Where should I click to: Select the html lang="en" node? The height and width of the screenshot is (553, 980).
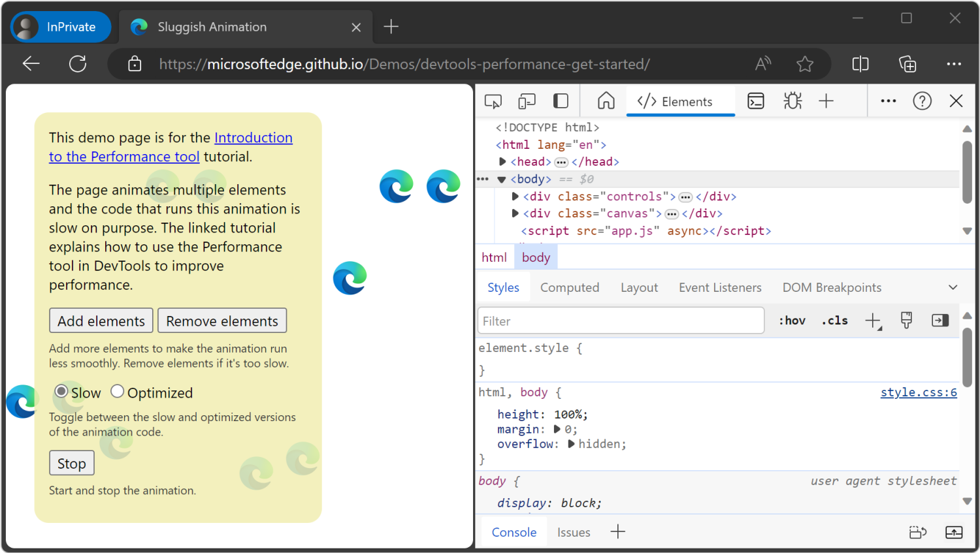[551, 144]
